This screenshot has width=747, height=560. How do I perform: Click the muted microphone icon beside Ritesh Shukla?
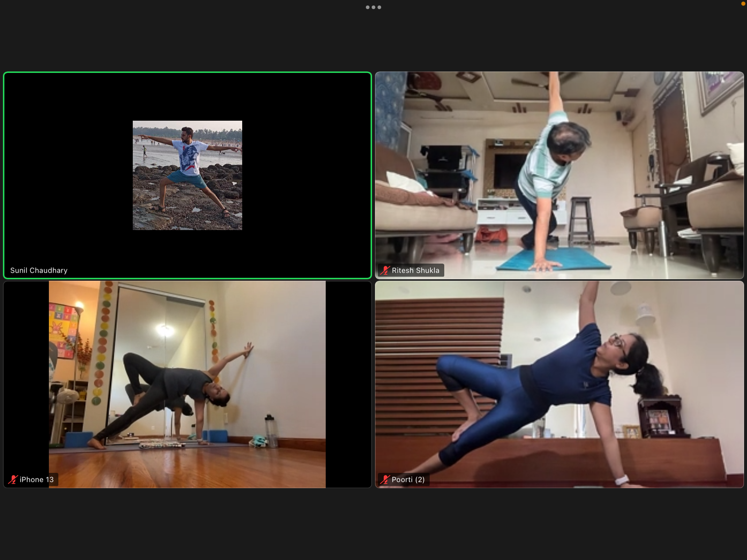point(385,270)
